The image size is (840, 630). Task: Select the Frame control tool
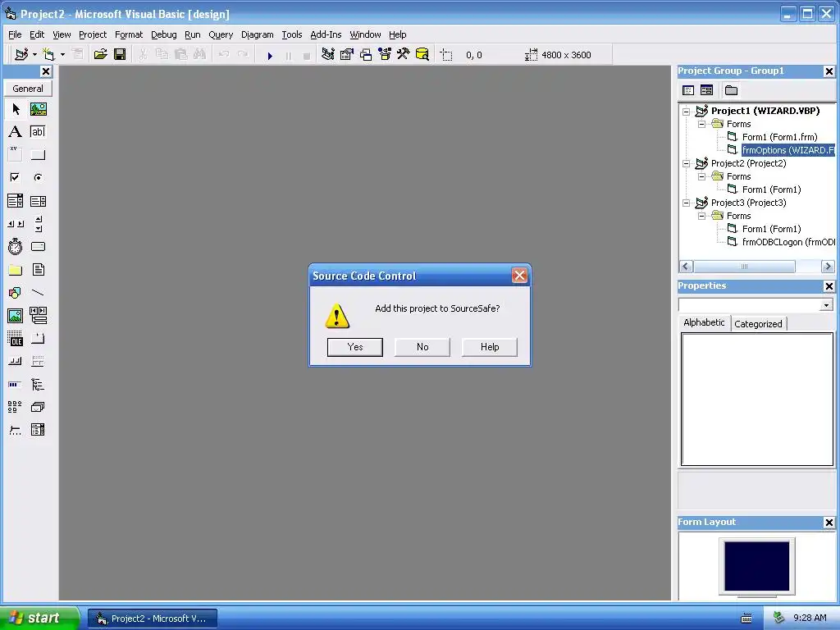click(x=16, y=154)
